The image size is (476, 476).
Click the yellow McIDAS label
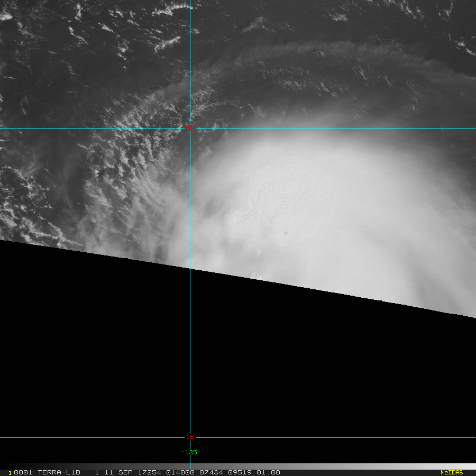(452, 472)
